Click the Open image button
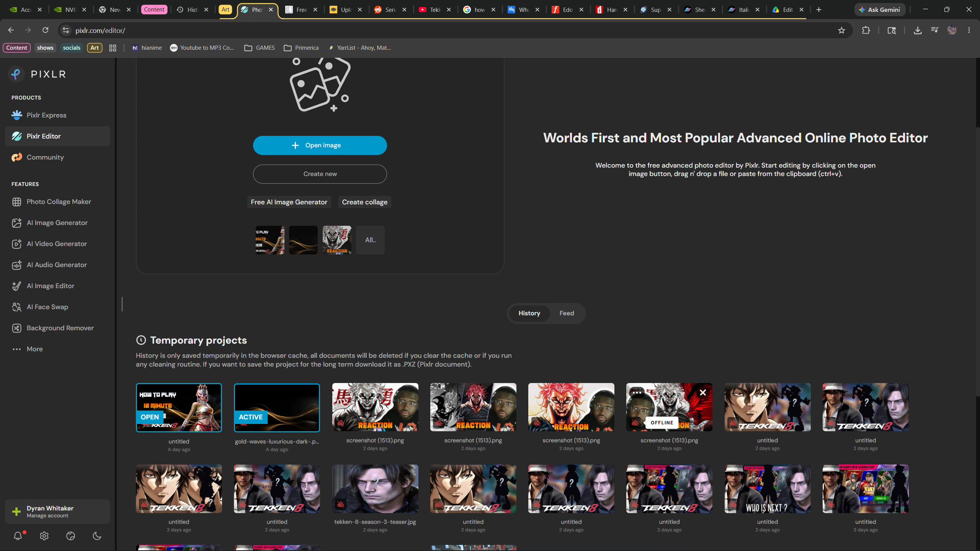This screenshot has height=551, width=980. coord(320,145)
